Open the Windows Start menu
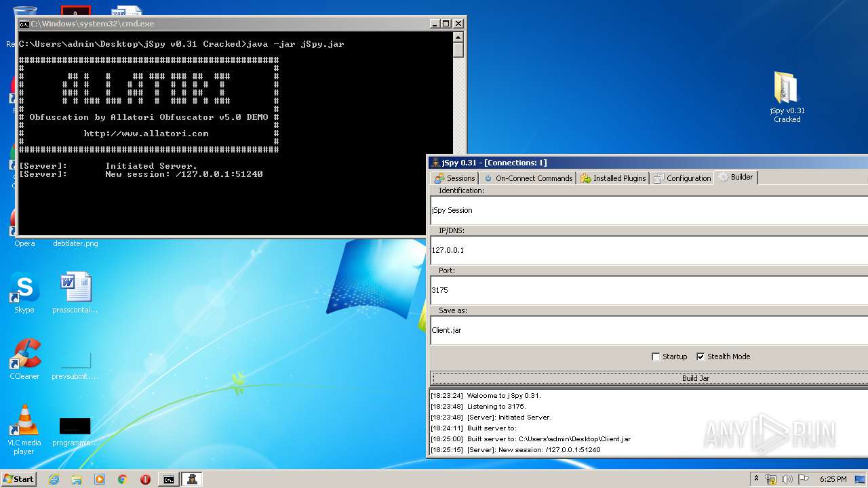 18,479
